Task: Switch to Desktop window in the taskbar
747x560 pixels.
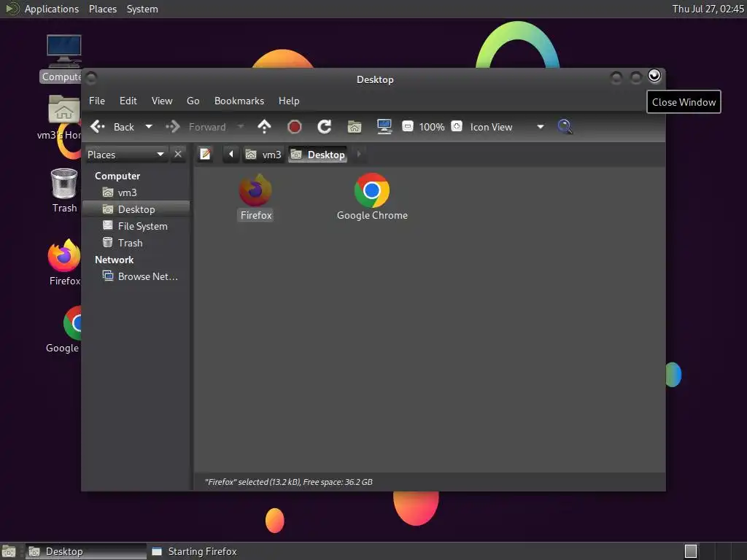Action: pos(86,551)
